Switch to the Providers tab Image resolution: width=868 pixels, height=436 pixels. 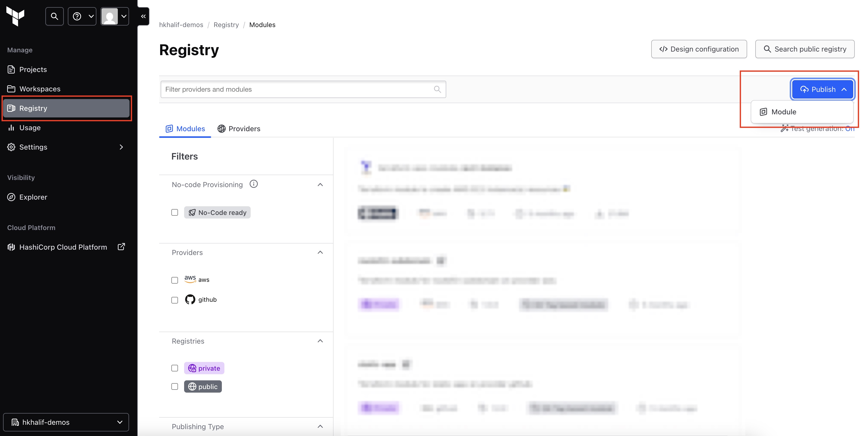[x=239, y=129]
